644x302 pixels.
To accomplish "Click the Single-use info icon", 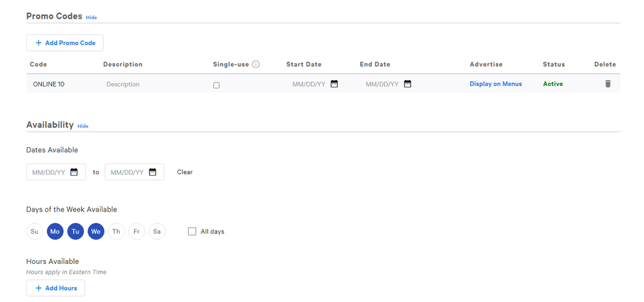I will pyautogui.click(x=256, y=65).
